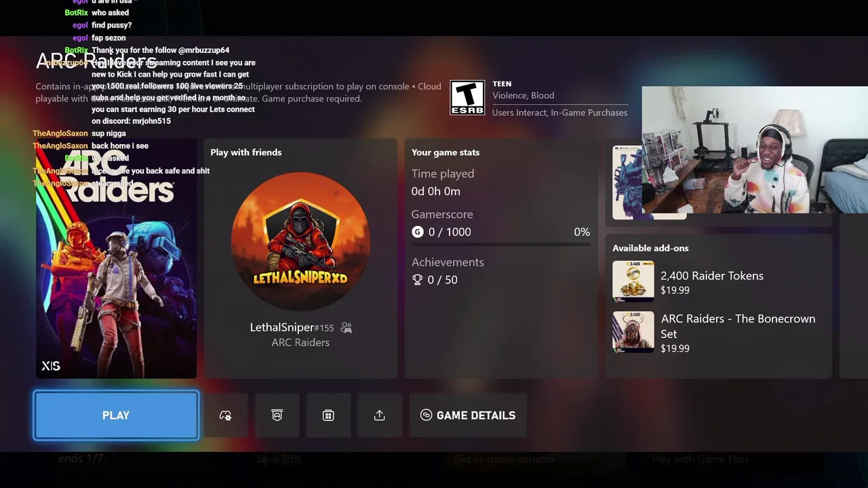This screenshot has height=488, width=868.
Task: Click The Bonecrown Set thumbnail image
Action: 633,332
